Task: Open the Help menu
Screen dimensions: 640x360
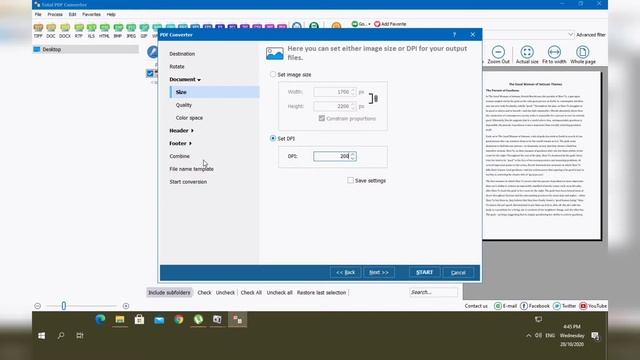Action: coord(111,14)
